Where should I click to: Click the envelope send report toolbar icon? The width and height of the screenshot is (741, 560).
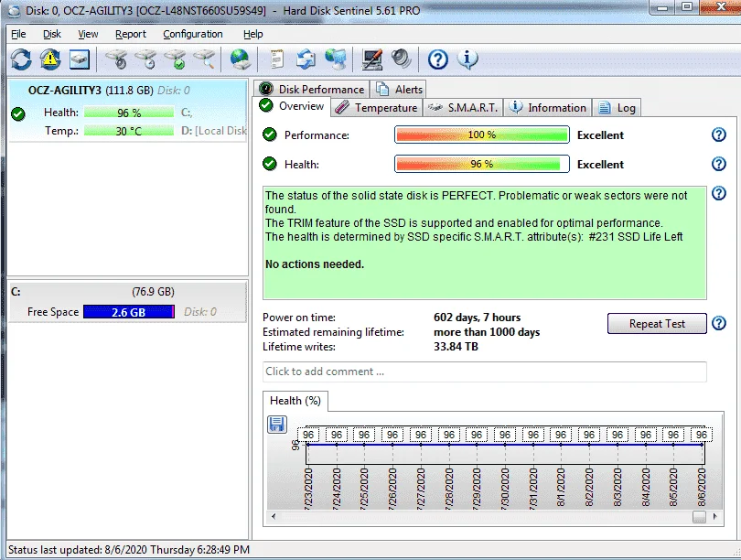coord(306,59)
